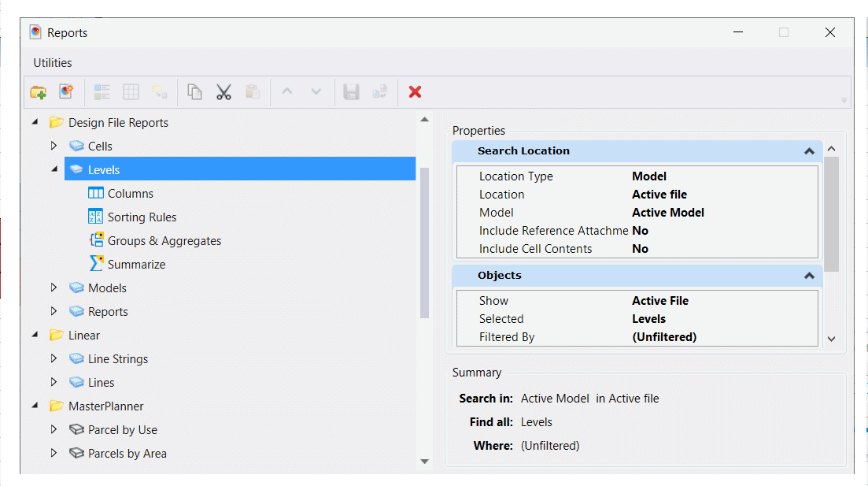Click the Active Model property value
Image resolution: width=868 pixels, height=486 pixels.
[668, 212]
